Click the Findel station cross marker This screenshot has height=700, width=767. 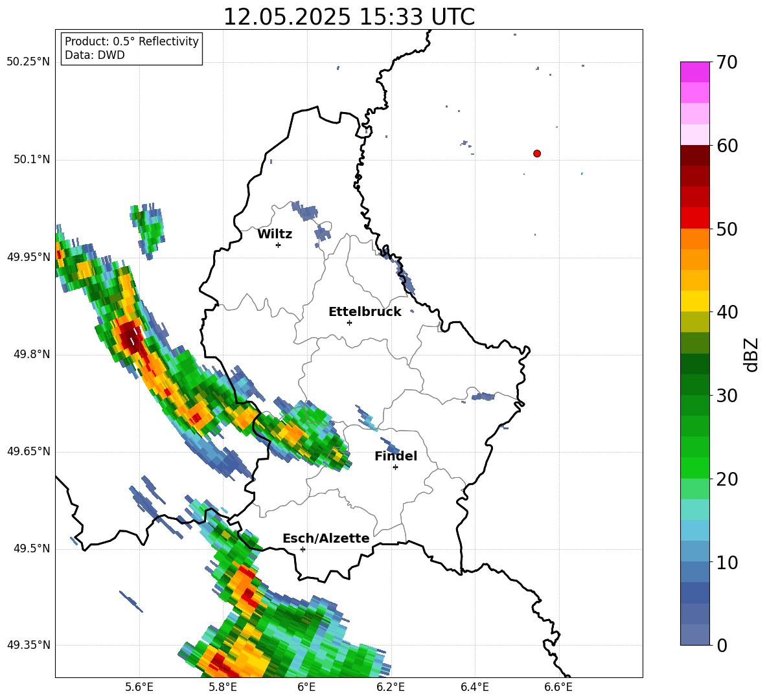pos(395,468)
